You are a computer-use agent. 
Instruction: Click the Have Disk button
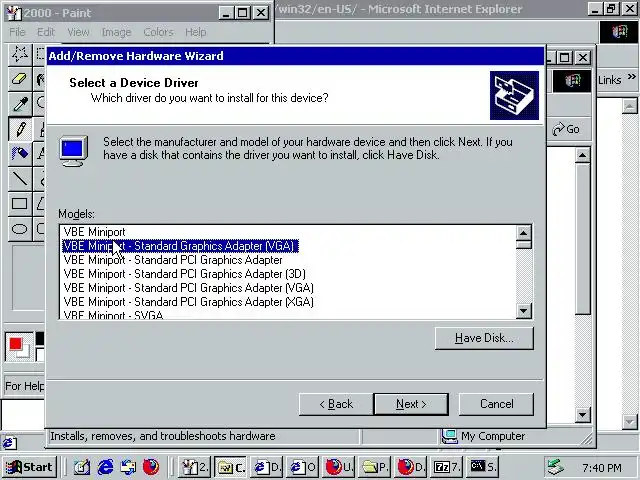coord(484,338)
